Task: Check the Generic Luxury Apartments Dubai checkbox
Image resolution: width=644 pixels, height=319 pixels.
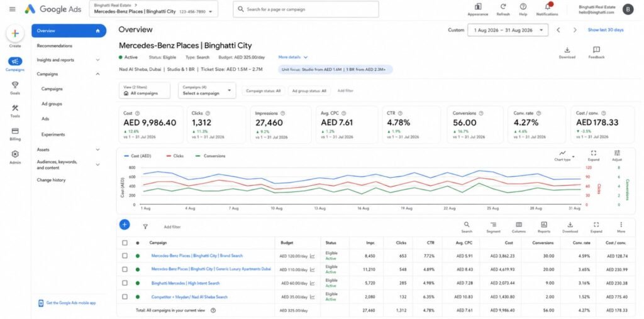Action: [125, 269]
